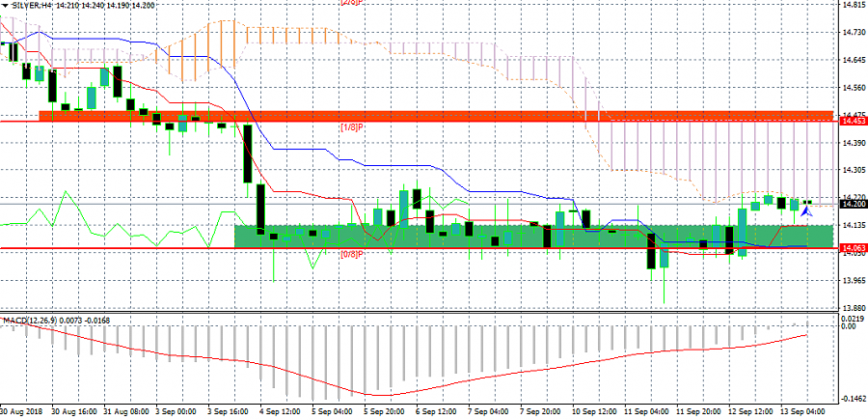The height and width of the screenshot is (420, 868).
Task: Click the small triangle beside SILVER,H4 title
Action: coord(4,4)
